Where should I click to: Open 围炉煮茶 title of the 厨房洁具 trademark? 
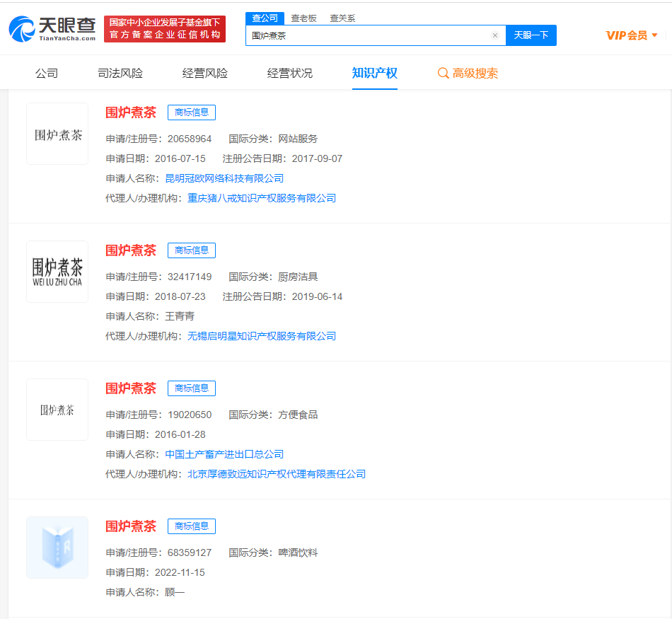click(x=131, y=250)
